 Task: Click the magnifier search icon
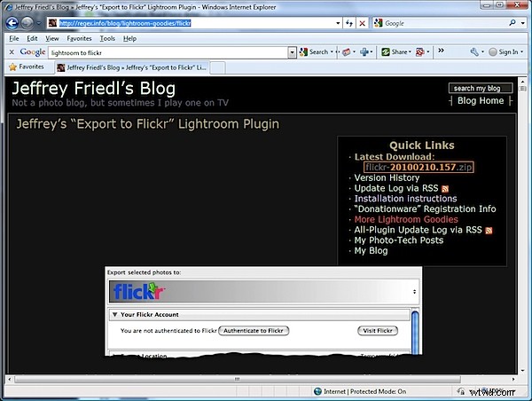coord(512,23)
